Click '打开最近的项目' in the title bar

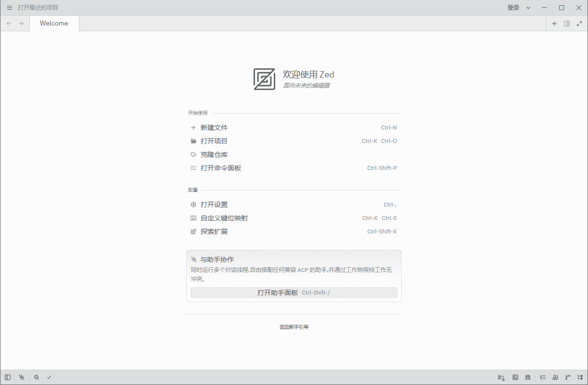[38, 8]
